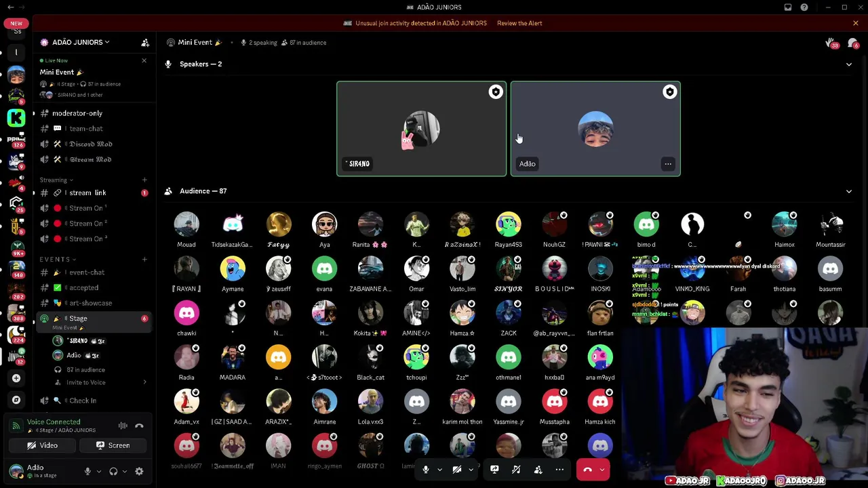Collapse the Audience section
The image size is (868, 488).
tap(848, 191)
